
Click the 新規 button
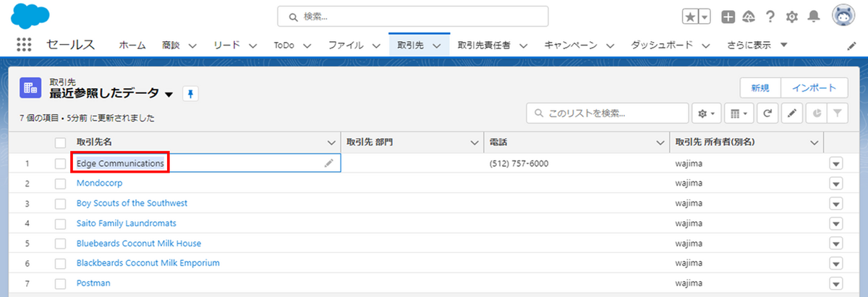tap(760, 87)
